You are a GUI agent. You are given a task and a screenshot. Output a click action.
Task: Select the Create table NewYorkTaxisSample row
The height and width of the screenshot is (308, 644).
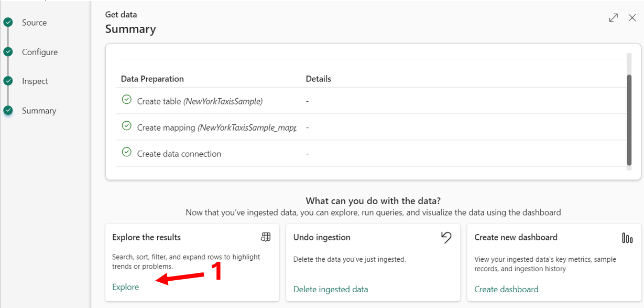(x=200, y=101)
